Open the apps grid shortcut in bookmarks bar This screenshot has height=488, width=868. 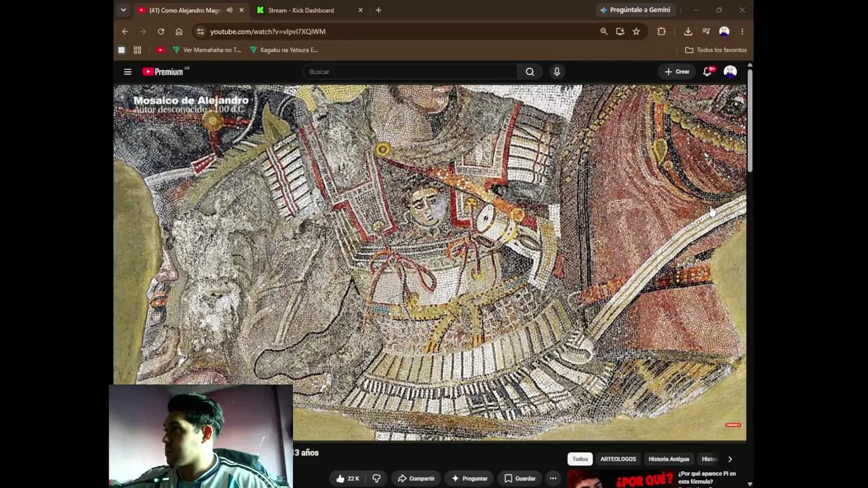point(137,49)
